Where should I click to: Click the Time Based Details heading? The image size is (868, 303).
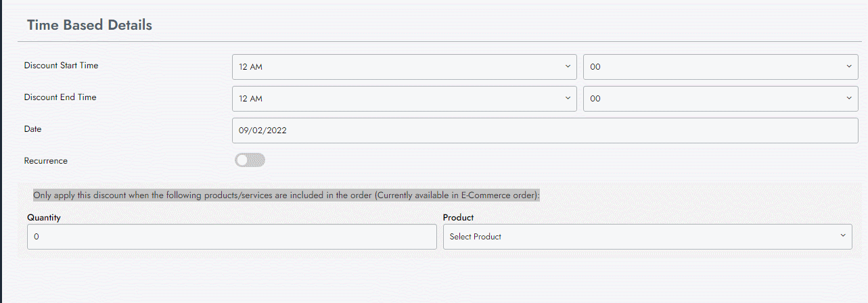click(89, 25)
